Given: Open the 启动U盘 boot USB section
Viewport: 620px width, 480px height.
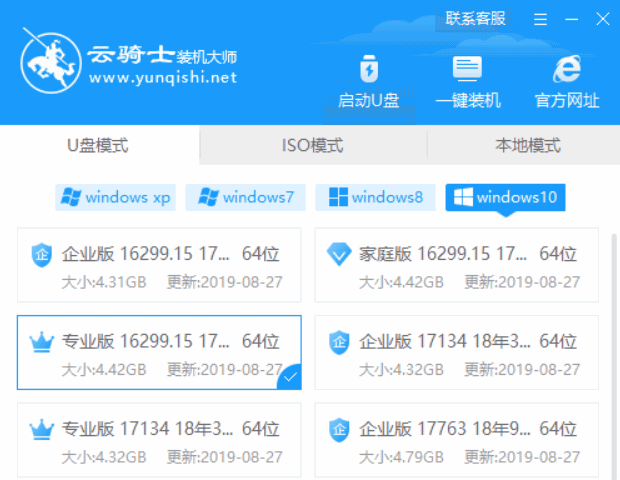Looking at the screenshot, I should click(x=369, y=82).
